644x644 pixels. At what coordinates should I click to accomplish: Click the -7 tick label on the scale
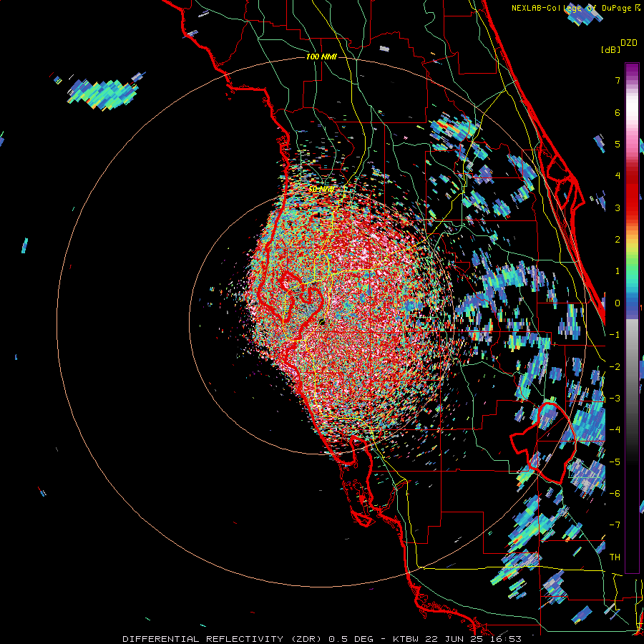[x=615, y=525]
